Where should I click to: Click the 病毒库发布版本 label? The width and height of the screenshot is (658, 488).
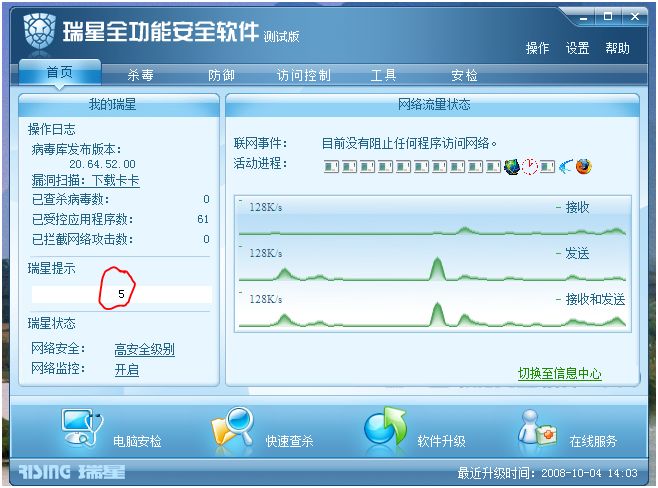tap(76, 149)
